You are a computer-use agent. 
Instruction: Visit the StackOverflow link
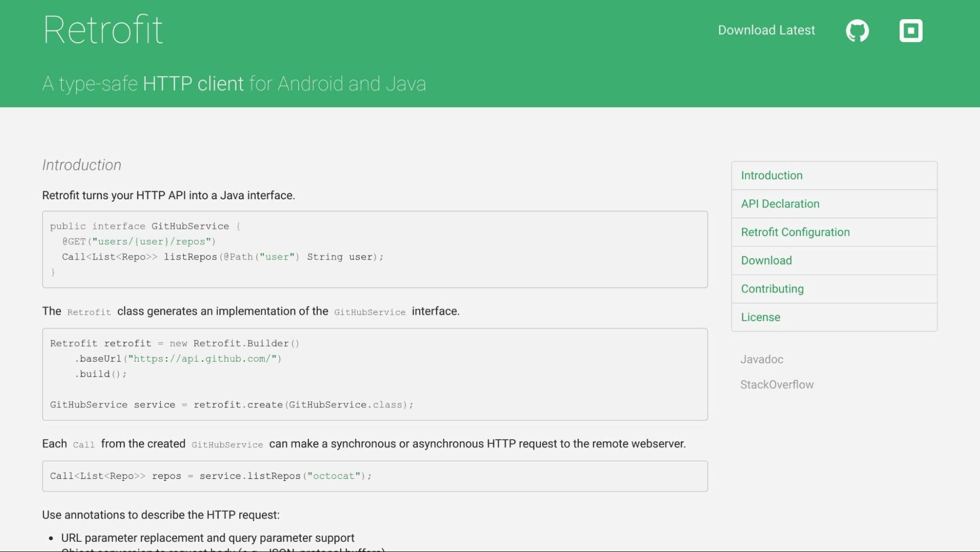777,384
